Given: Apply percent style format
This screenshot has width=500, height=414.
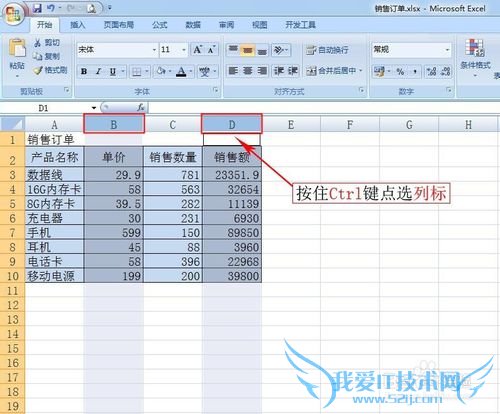Looking at the screenshot, I should point(400,71).
